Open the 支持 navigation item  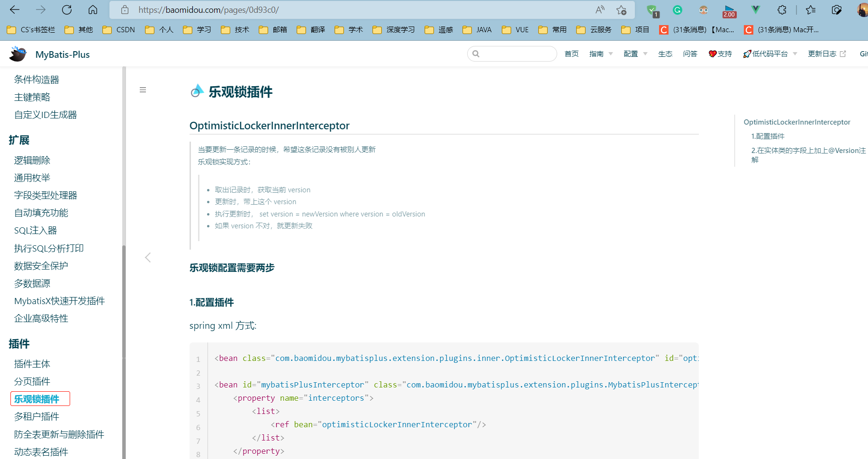(x=720, y=54)
